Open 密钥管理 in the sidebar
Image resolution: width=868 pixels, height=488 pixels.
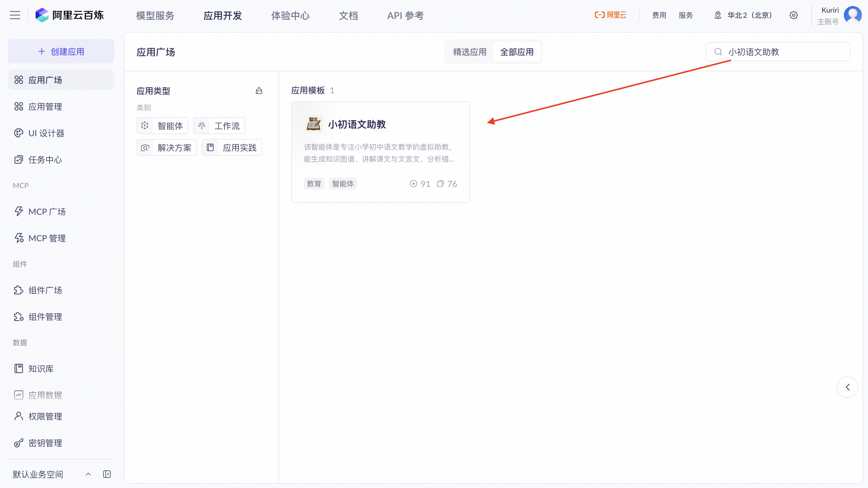(45, 443)
